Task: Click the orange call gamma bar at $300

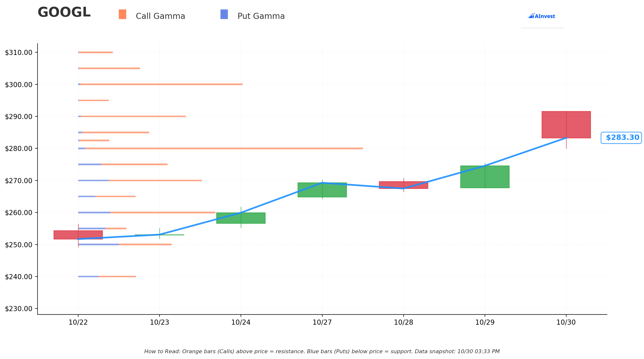Action: (x=161, y=84)
